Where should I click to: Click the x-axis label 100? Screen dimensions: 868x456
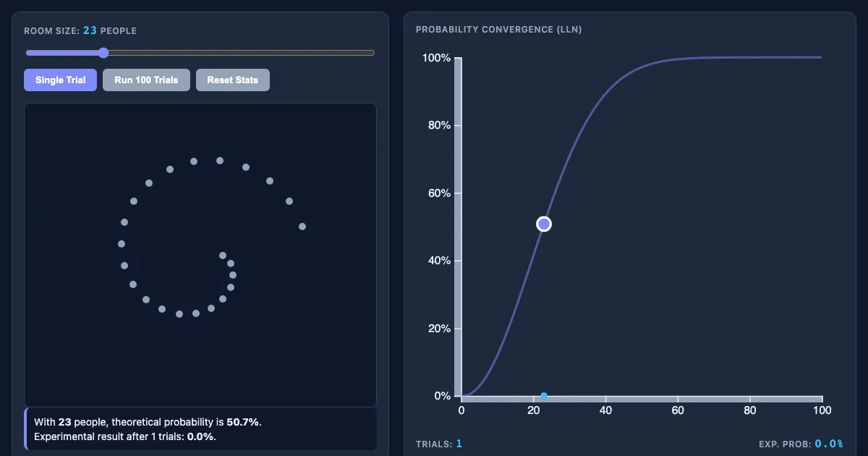[822, 410]
